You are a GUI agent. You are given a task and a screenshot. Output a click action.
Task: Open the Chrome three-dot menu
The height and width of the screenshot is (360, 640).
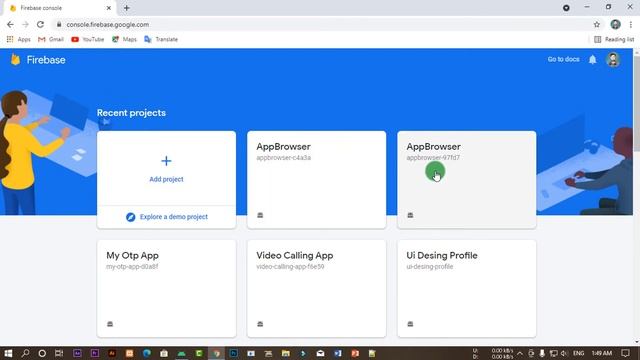pos(631,24)
